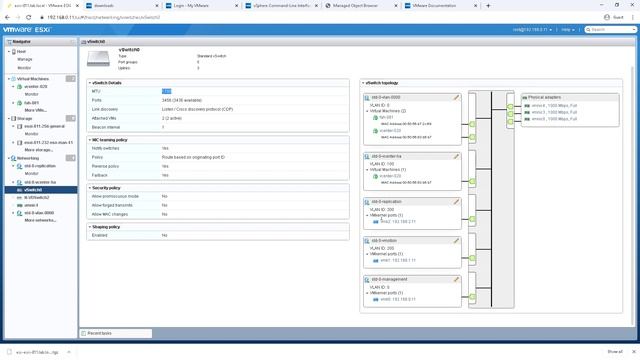Click the highlighted MTU value

tap(166, 91)
